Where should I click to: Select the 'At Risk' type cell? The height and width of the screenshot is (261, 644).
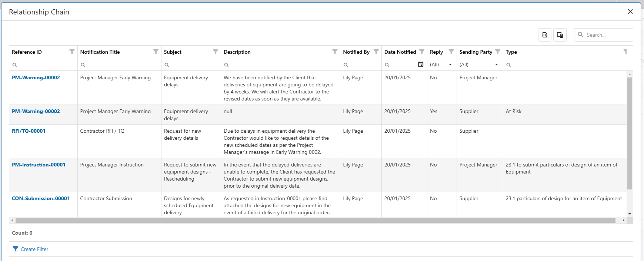pyautogui.click(x=565, y=115)
